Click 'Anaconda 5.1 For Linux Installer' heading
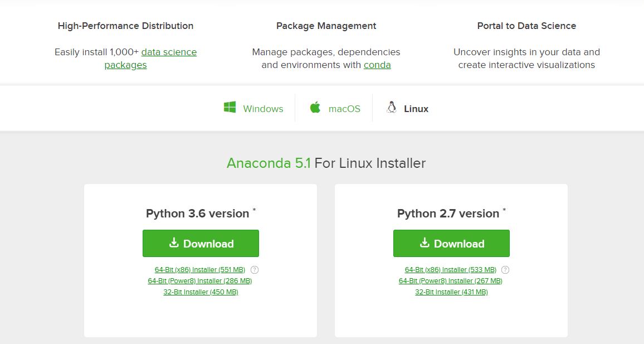644x344 pixels. [x=326, y=163]
